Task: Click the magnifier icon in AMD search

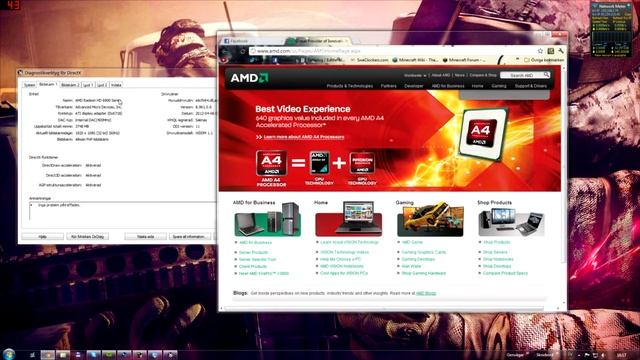Action: (x=546, y=75)
